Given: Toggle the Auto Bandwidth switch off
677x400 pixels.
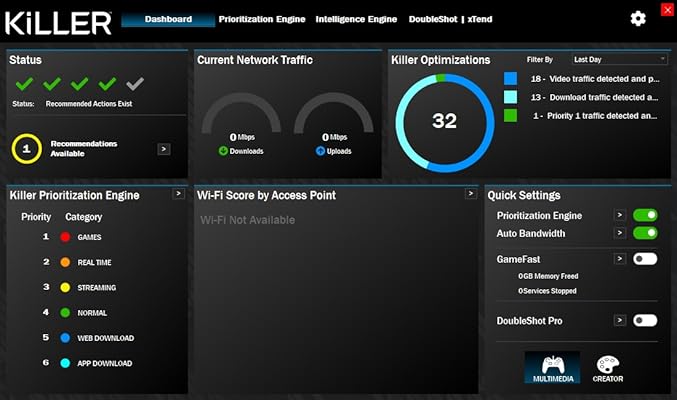Looking at the screenshot, I should tap(645, 233).
